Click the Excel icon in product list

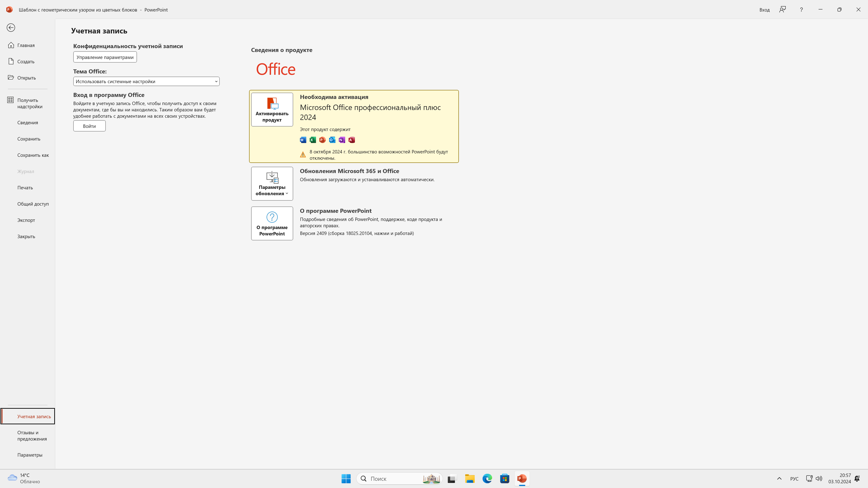pos(313,140)
